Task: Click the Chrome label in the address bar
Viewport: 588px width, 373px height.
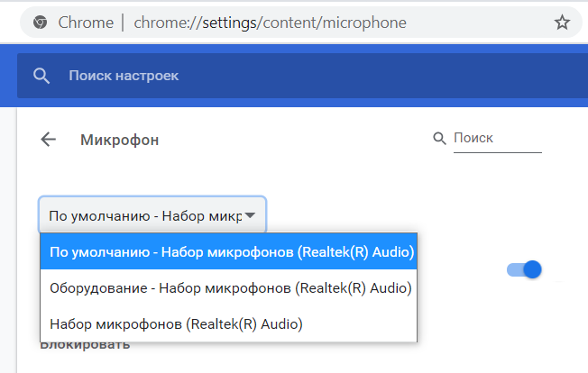Action: point(86,23)
